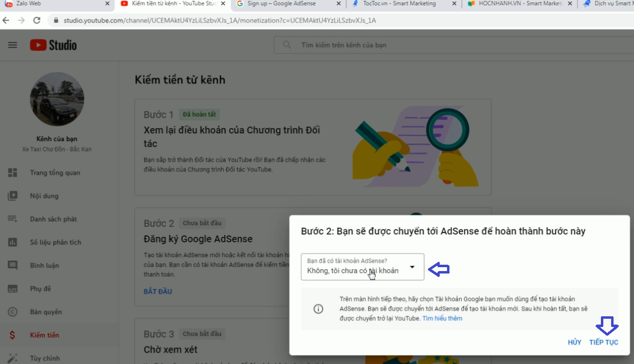This screenshot has height=364, width=634.
Task: Open Bản quyền copyright section
Action: [x=46, y=312]
